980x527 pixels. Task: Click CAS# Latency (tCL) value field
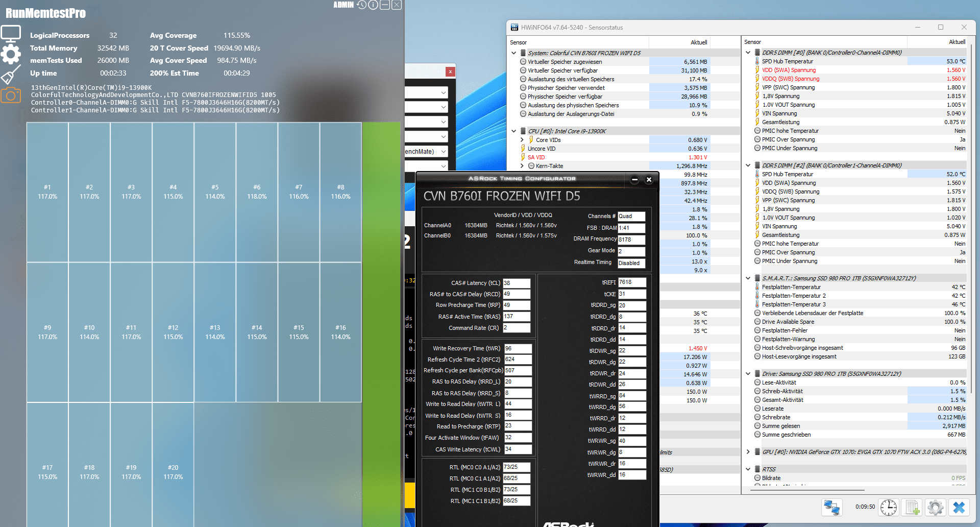[x=517, y=283]
